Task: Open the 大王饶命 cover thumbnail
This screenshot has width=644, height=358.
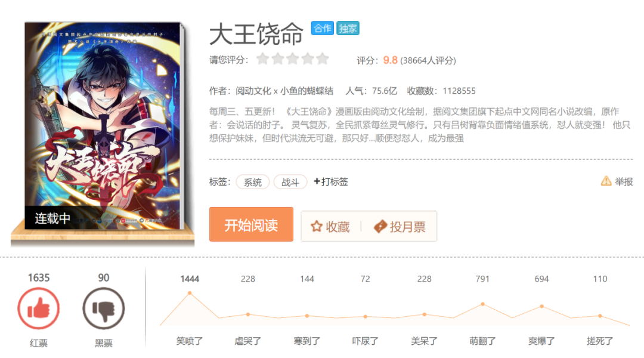Action: (x=103, y=126)
